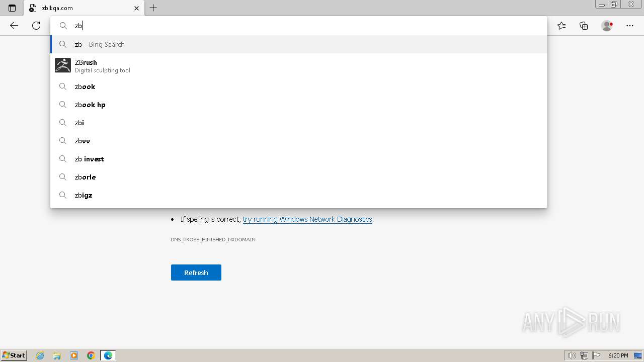Click the network connection tray icon
This screenshot has width=644, height=362.
(x=584, y=355)
